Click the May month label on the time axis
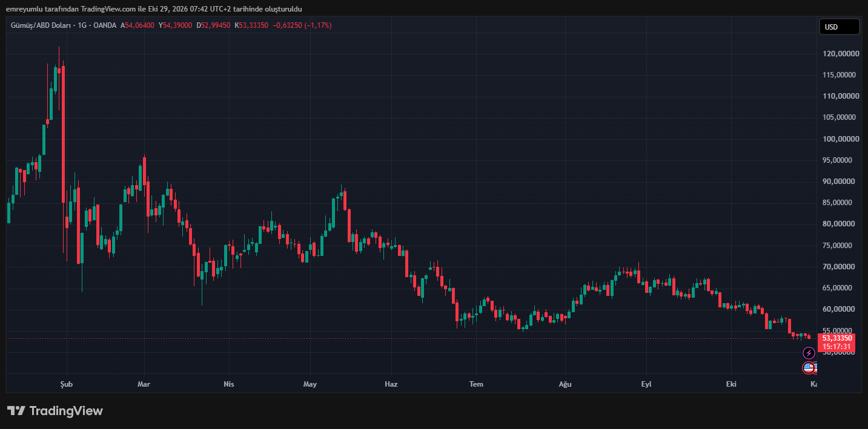The image size is (868, 429). 310,384
